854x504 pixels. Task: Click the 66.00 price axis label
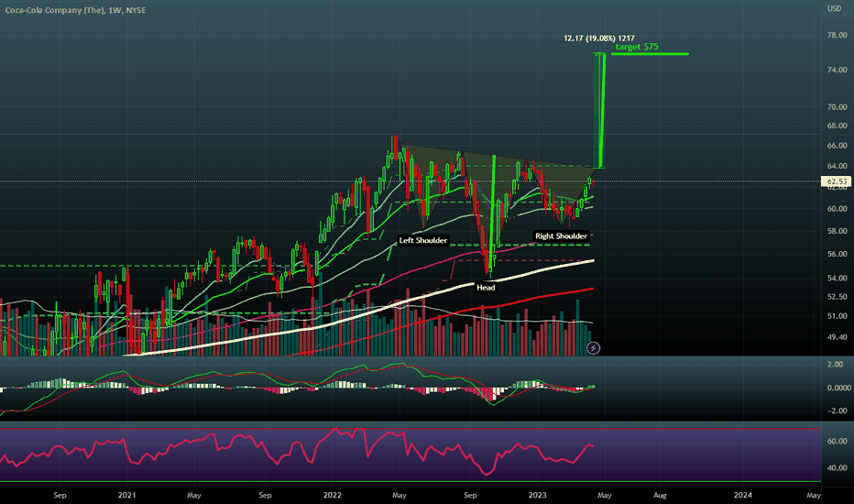(838, 146)
